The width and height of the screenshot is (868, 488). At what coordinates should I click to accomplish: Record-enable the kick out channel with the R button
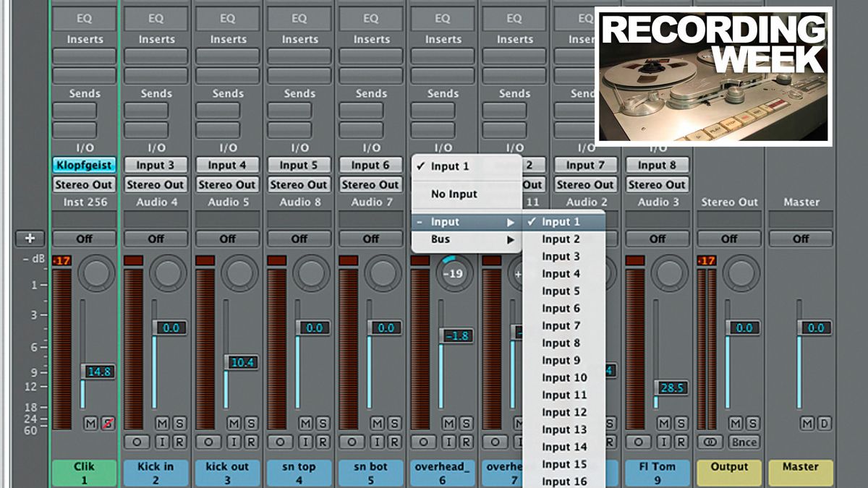pyautogui.click(x=247, y=442)
